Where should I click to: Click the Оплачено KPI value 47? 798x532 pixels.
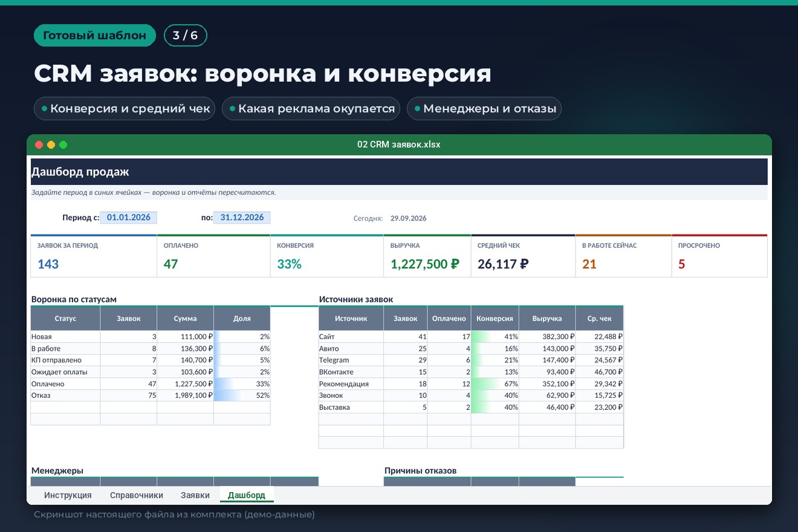click(x=170, y=264)
